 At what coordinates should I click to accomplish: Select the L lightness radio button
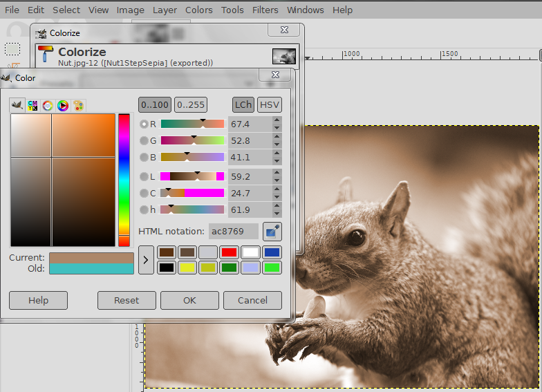coord(144,177)
